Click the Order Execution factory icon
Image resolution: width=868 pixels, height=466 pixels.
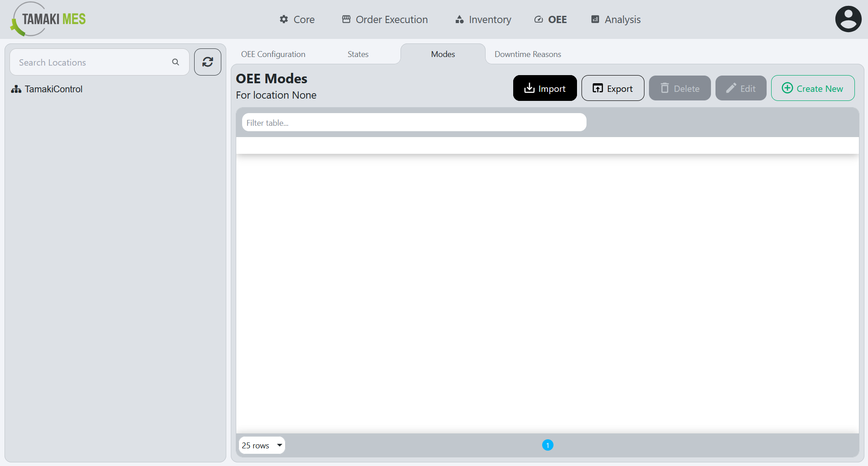(x=346, y=19)
